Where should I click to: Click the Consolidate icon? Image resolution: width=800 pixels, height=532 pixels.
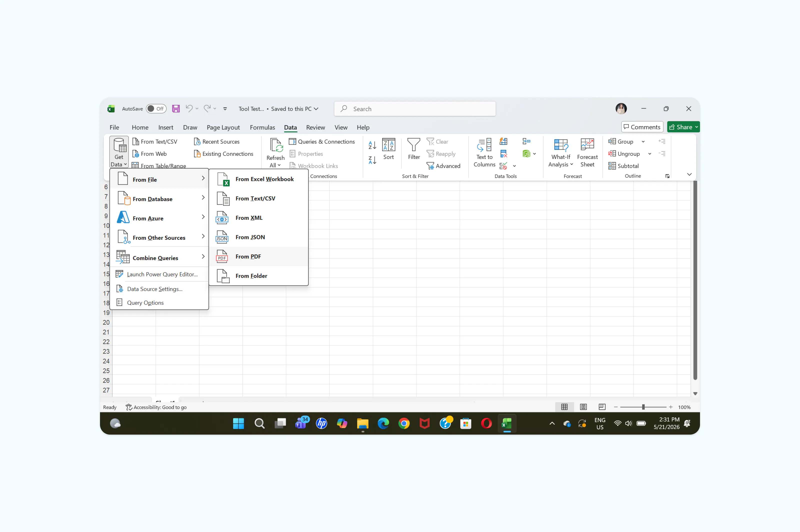pos(526,141)
